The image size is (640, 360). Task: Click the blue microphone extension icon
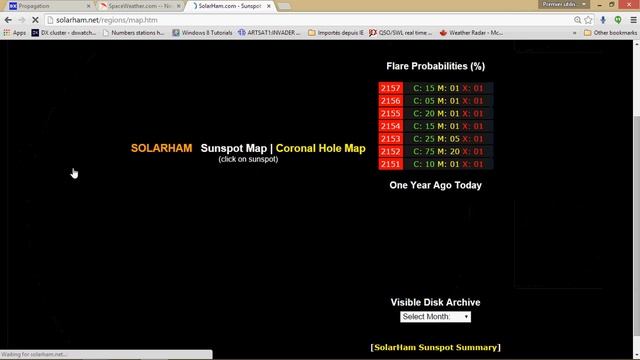coord(603,20)
